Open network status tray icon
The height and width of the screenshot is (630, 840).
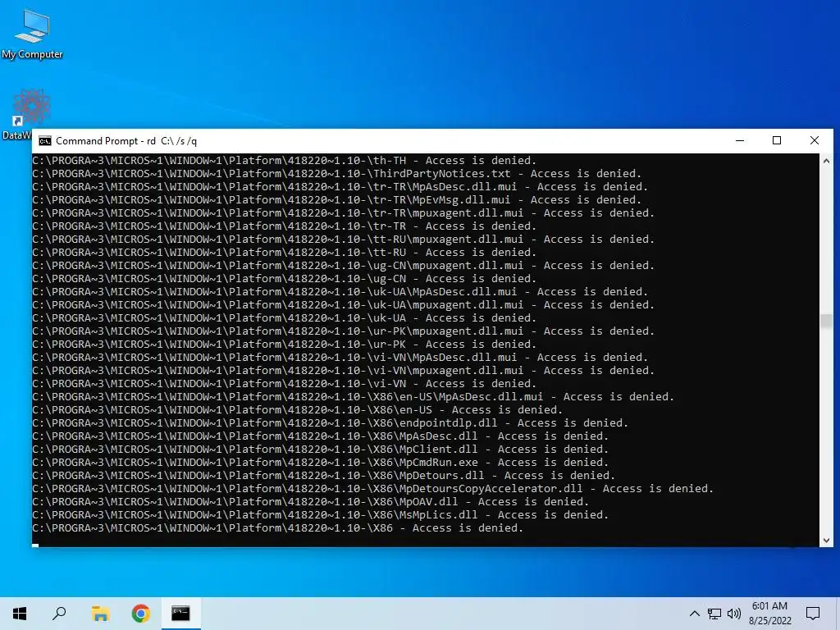click(x=714, y=614)
